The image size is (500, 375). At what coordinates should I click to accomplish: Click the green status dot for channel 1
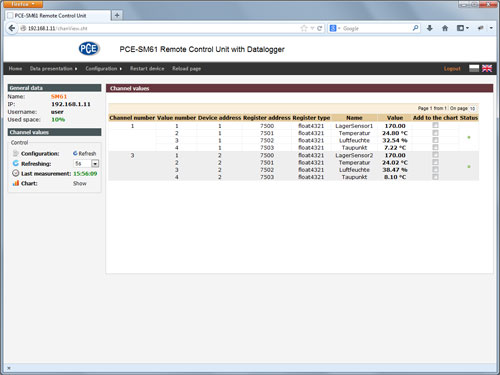pos(469,137)
